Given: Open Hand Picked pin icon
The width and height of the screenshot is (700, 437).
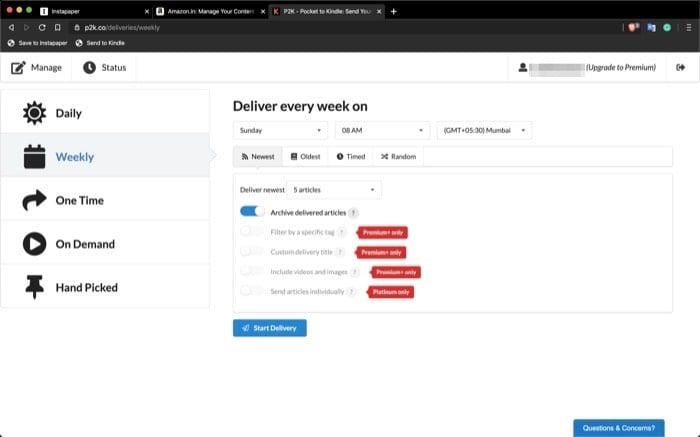Looking at the screenshot, I should 34,287.
